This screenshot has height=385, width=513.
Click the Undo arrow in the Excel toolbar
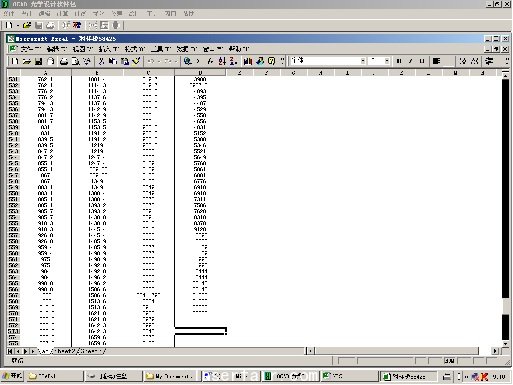151,61
